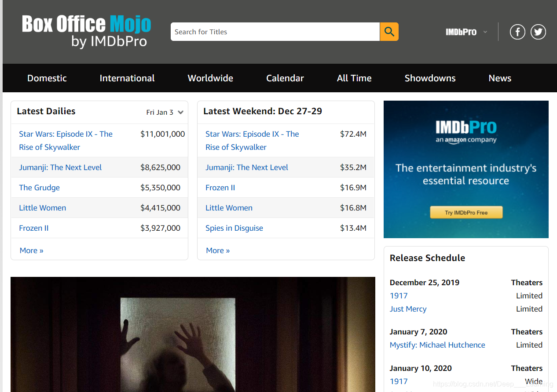Click the Release Schedule heading
Image resolution: width=557 pixels, height=392 pixels.
tap(427, 258)
